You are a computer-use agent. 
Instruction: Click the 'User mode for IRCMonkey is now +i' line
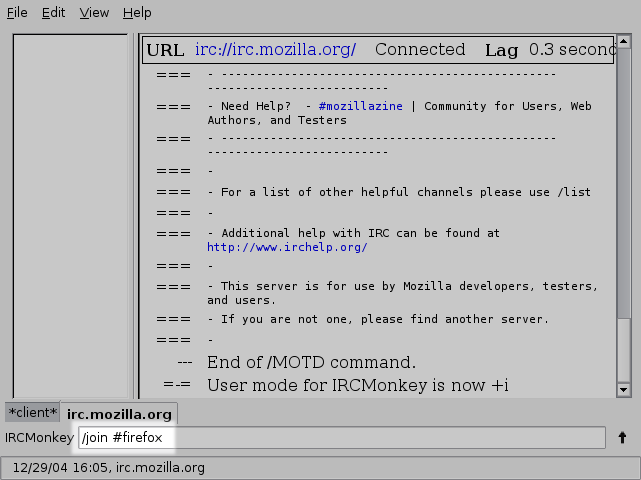[x=358, y=386]
